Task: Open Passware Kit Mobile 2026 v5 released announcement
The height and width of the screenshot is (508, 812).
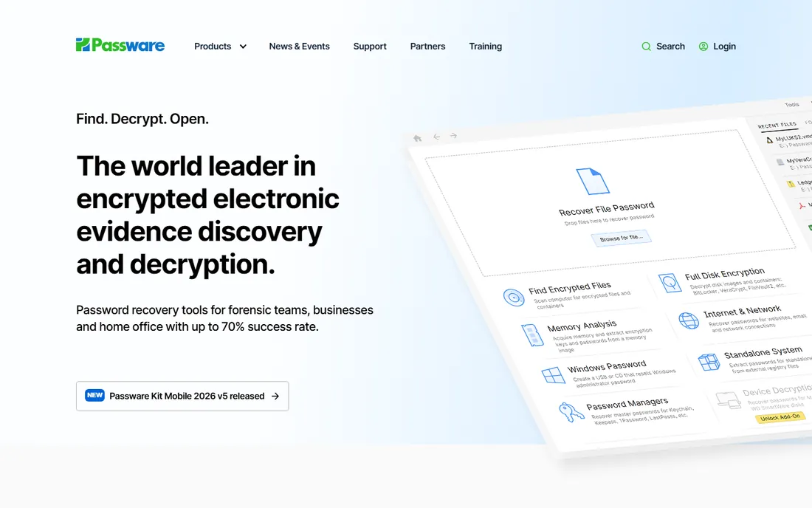Action: [182, 397]
